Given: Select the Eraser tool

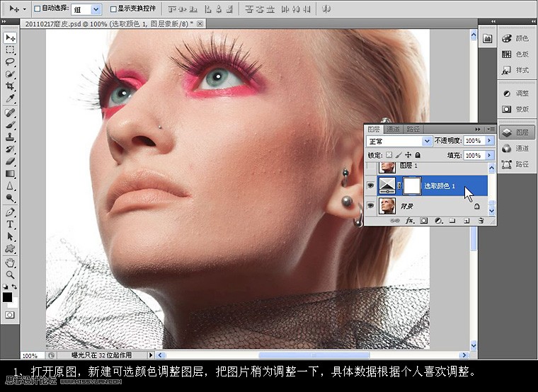Looking at the screenshot, I should (x=10, y=161).
